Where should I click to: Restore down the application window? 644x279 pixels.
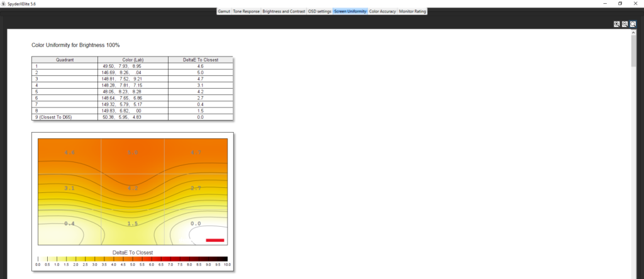[x=619, y=3]
